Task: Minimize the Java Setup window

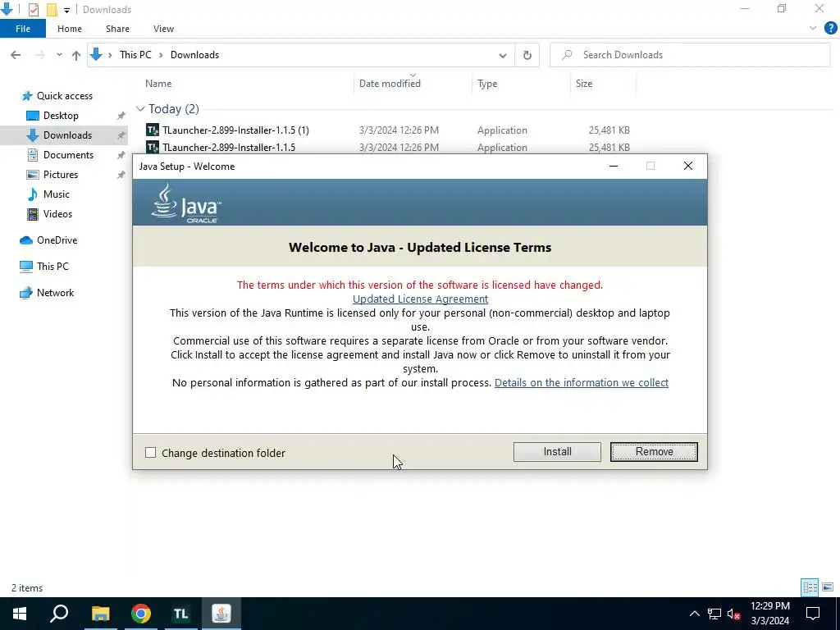Action: pyautogui.click(x=614, y=166)
